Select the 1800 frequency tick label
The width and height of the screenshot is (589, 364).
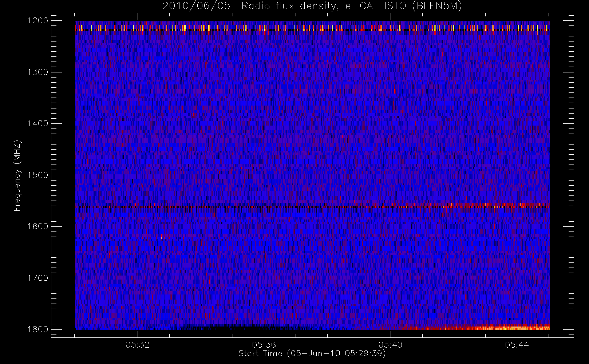pyautogui.click(x=38, y=329)
